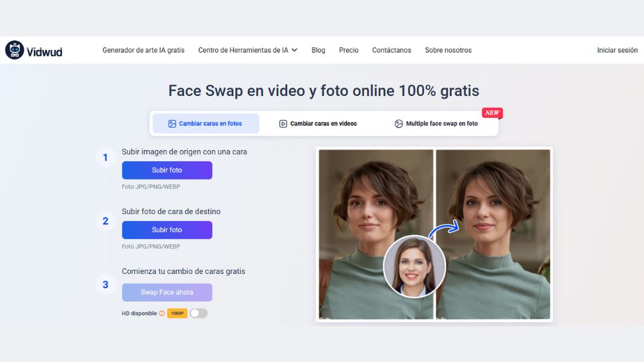This screenshot has width=644, height=362.
Task: Click Subir foto for source image
Action: point(167,170)
